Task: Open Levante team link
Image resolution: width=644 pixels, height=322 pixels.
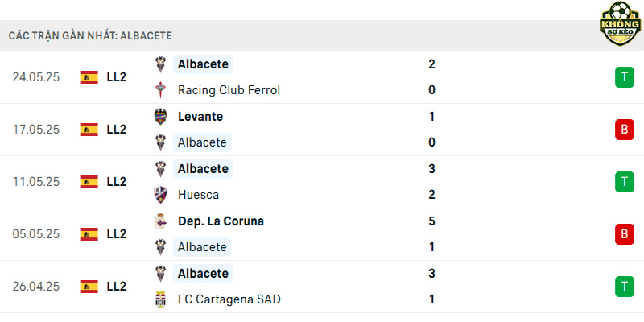Action: coord(200,117)
